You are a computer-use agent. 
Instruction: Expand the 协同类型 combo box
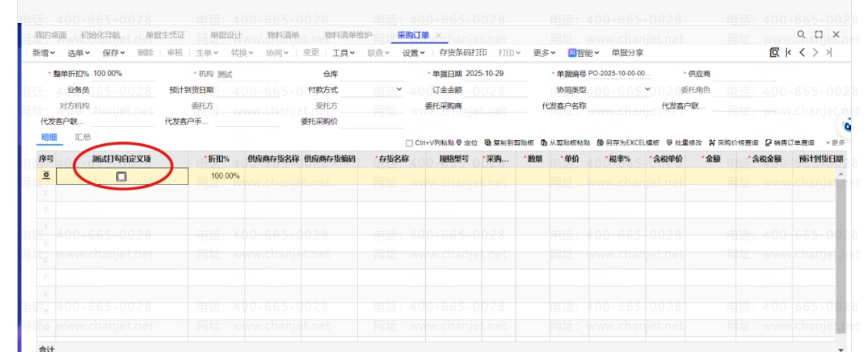click(648, 90)
